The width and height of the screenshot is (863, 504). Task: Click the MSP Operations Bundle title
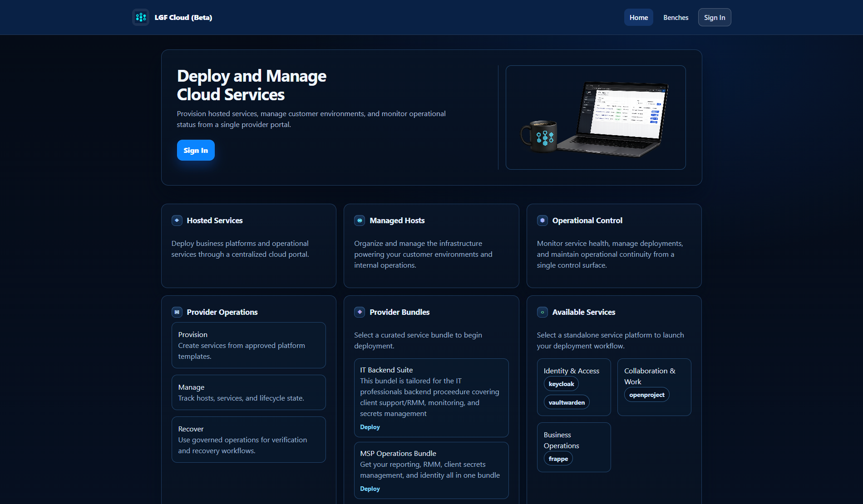398,453
